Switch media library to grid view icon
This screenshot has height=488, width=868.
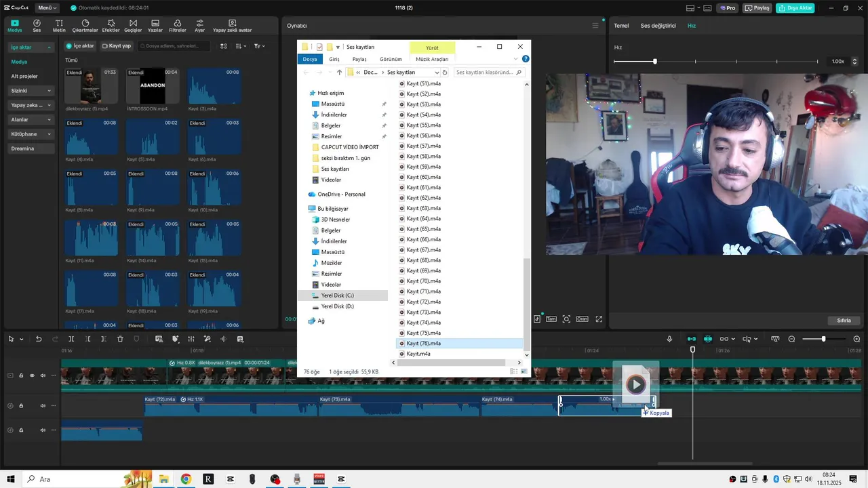(224, 46)
